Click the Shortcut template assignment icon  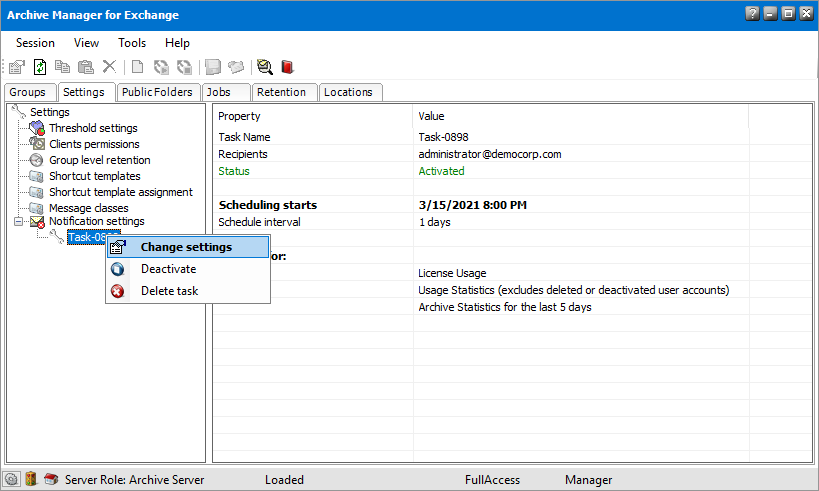(x=37, y=192)
